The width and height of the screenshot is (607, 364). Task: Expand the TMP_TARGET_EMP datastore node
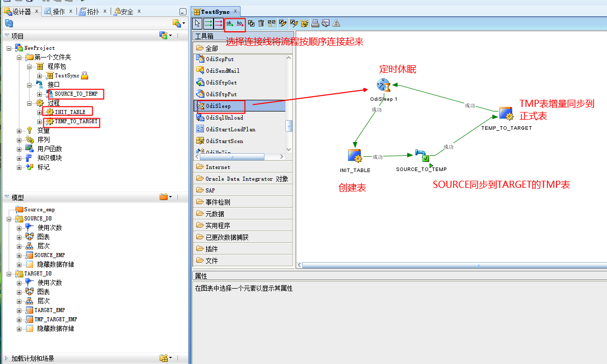click(19, 320)
